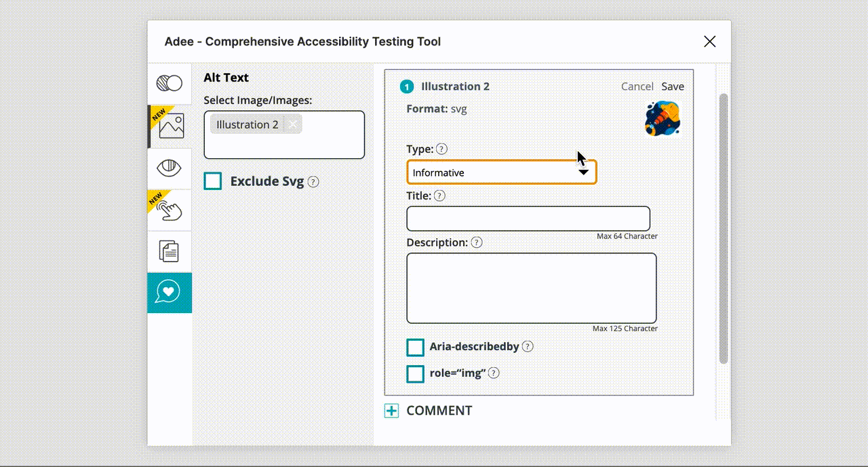Open the color contrast checker tab
Viewport: 868px width, 467px height.
point(170,83)
